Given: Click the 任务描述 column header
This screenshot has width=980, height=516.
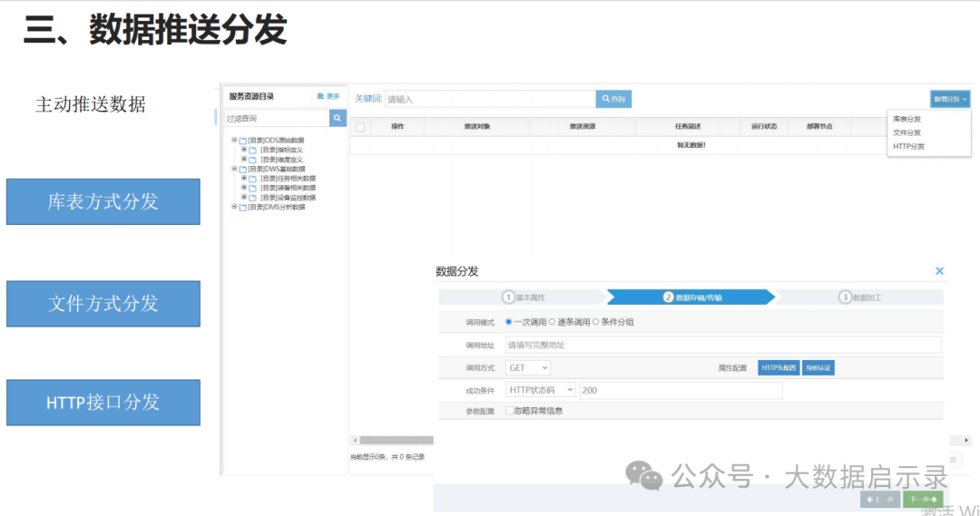Looking at the screenshot, I should 688,126.
